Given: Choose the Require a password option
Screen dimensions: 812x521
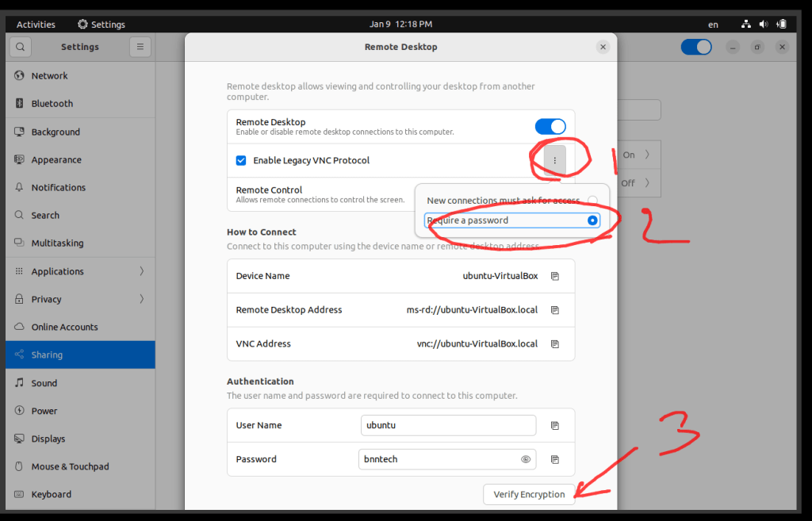Looking at the screenshot, I should point(592,220).
